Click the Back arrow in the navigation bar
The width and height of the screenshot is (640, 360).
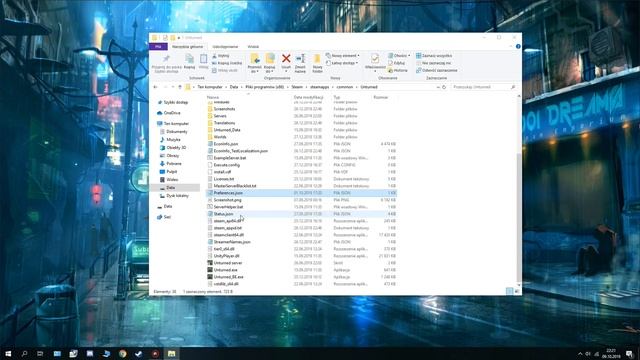[156, 87]
